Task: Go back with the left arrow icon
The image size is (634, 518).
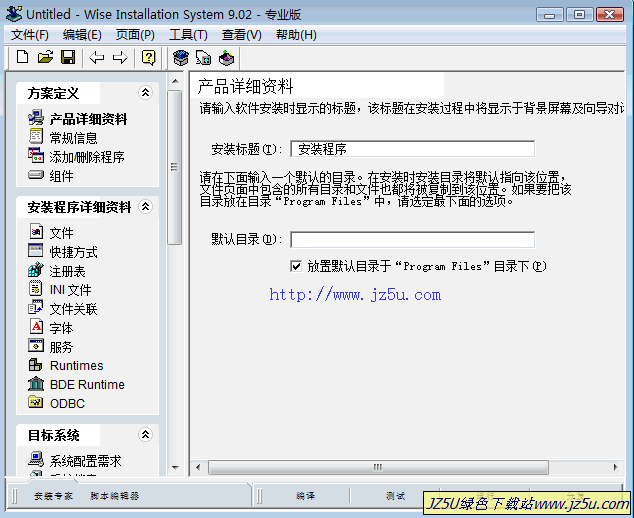Action: coord(97,57)
